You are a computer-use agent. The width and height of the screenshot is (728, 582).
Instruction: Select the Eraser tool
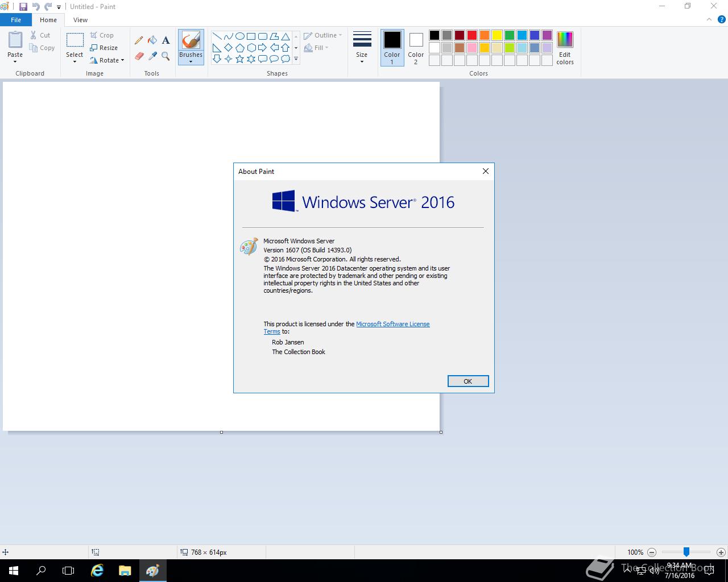coord(139,56)
